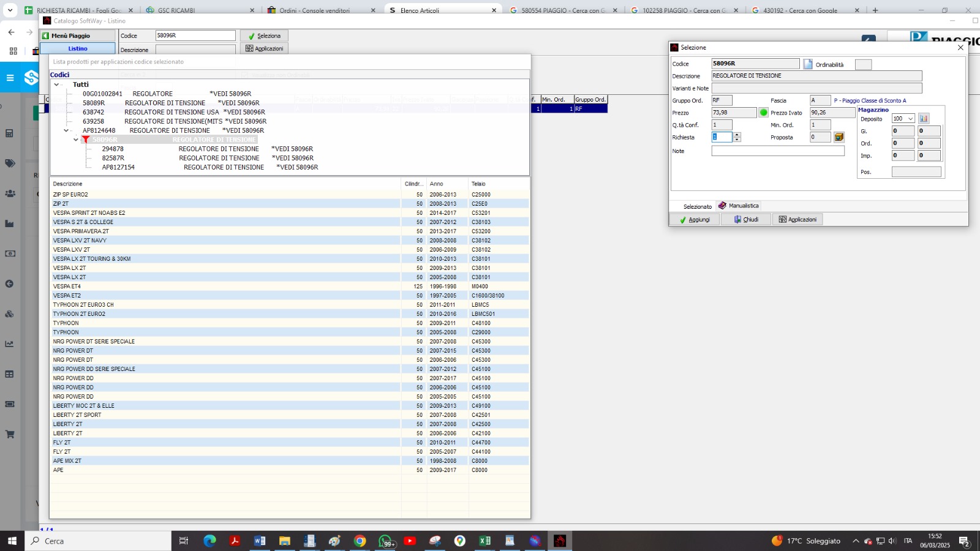980x551 pixels.
Task: Collapse the Tutti tree root node
Action: tap(57, 84)
